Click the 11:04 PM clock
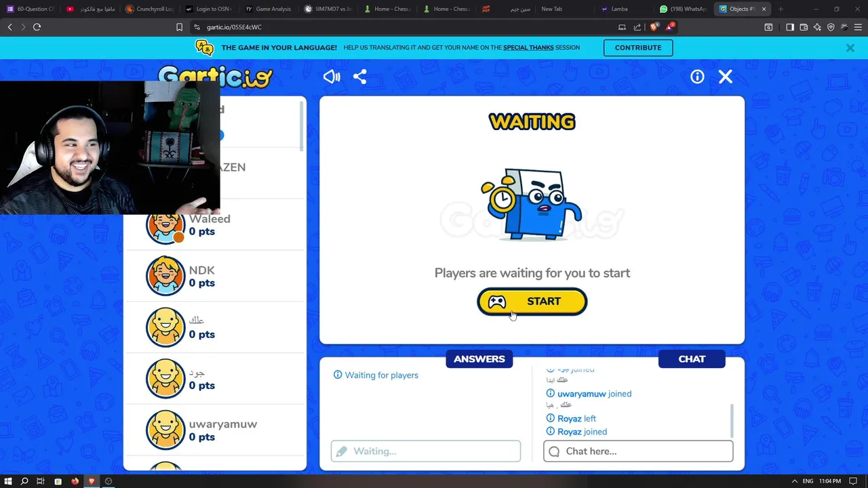Image resolution: width=868 pixels, height=488 pixels. click(829, 481)
